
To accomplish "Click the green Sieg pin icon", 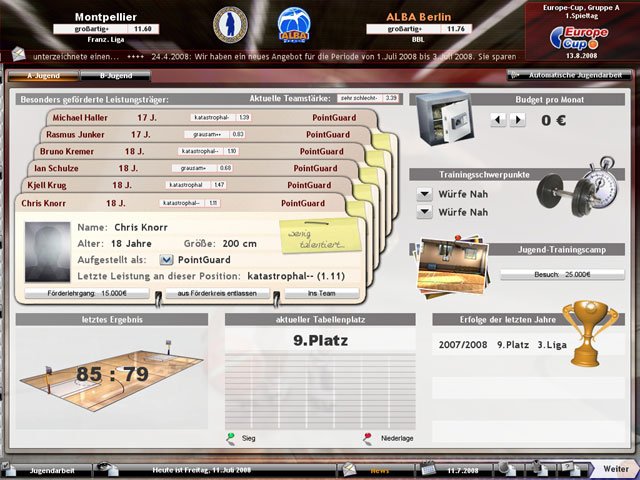I will tap(231, 438).
